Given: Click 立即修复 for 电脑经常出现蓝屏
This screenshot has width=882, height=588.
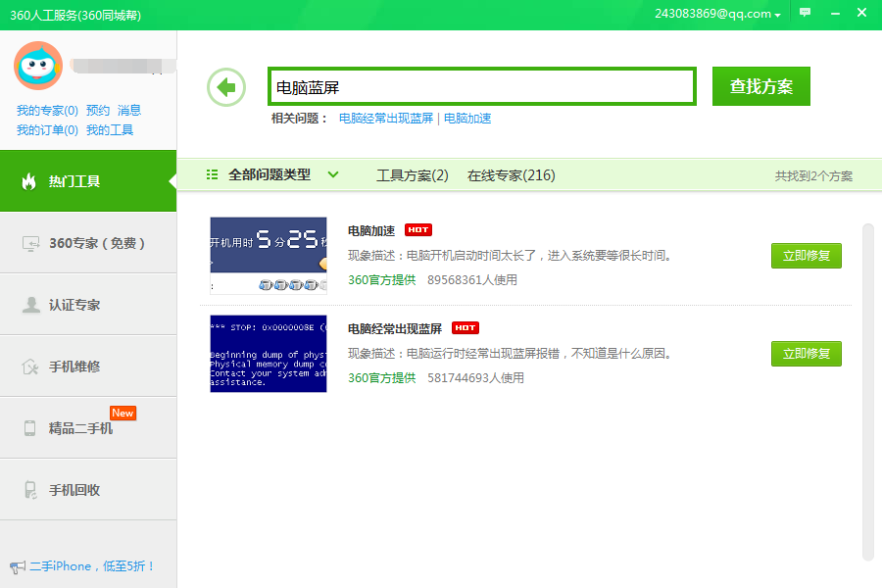Looking at the screenshot, I should (x=806, y=354).
